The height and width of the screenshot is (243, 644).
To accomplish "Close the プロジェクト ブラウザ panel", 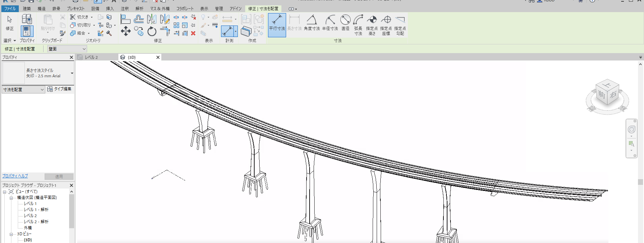I will [71, 186].
